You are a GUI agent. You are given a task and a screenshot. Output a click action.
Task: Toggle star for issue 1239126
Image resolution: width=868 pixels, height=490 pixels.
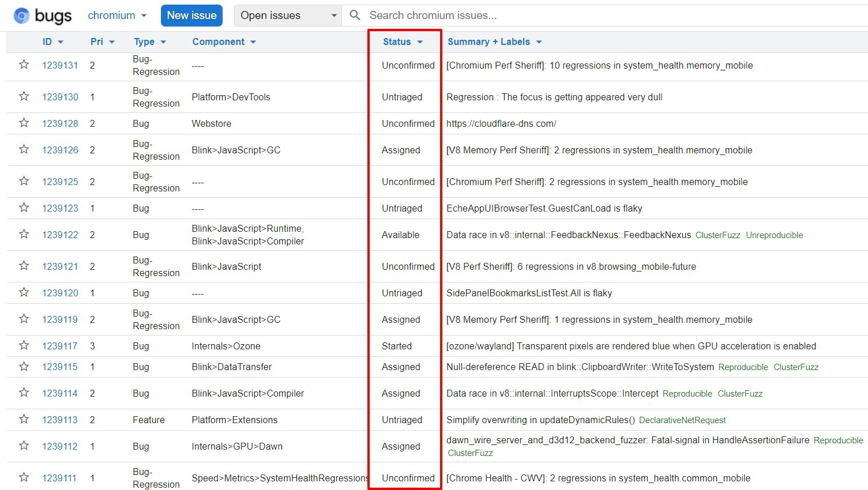pyautogui.click(x=24, y=149)
